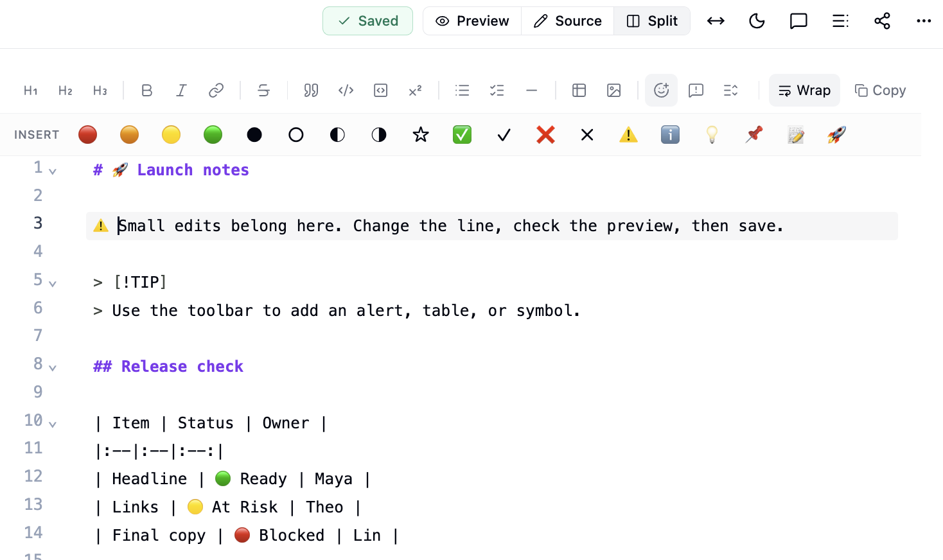This screenshot has height=560, width=943.
Task: Open the more options ellipsis menu
Action: [924, 21]
